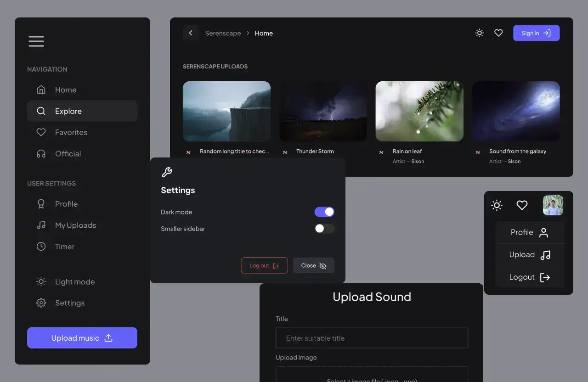Open Favorites in the sidebar navigation
588x382 pixels.
click(x=71, y=132)
